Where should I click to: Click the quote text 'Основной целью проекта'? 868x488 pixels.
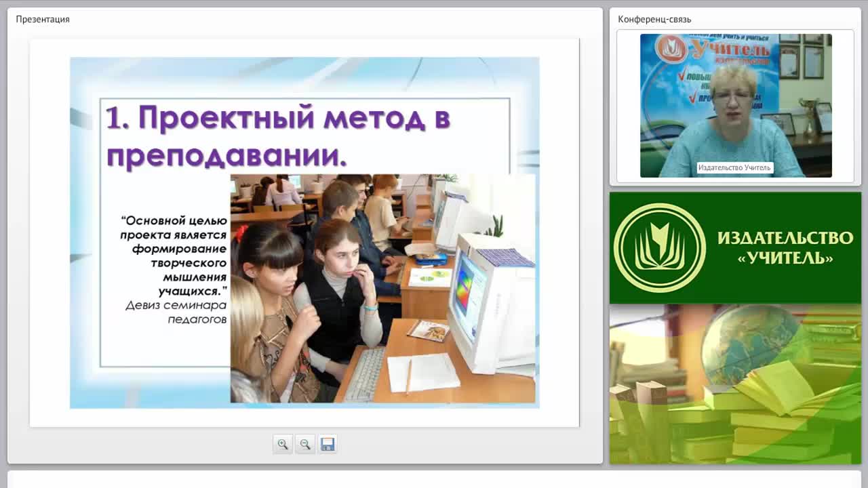[174, 228]
